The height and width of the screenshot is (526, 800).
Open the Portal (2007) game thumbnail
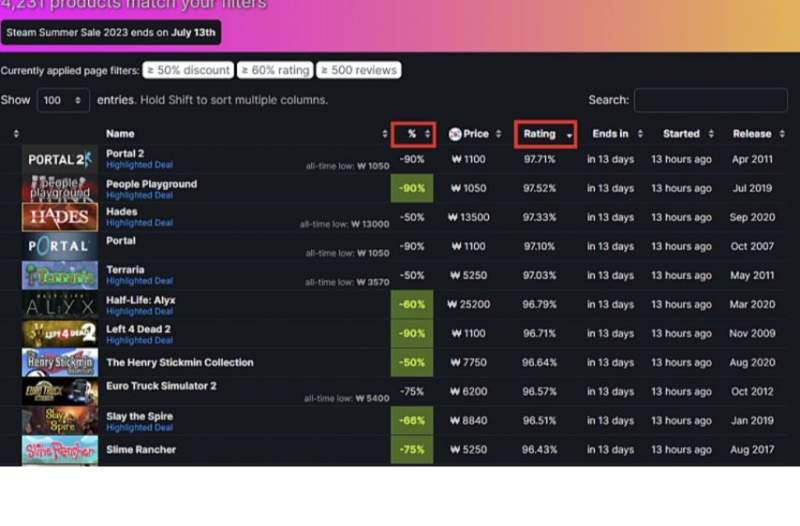60,246
